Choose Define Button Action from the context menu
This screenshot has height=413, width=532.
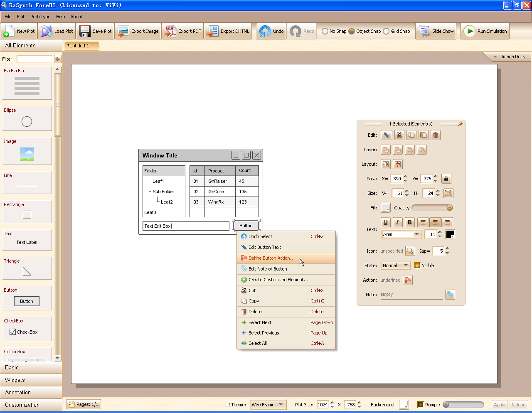[x=271, y=258]
